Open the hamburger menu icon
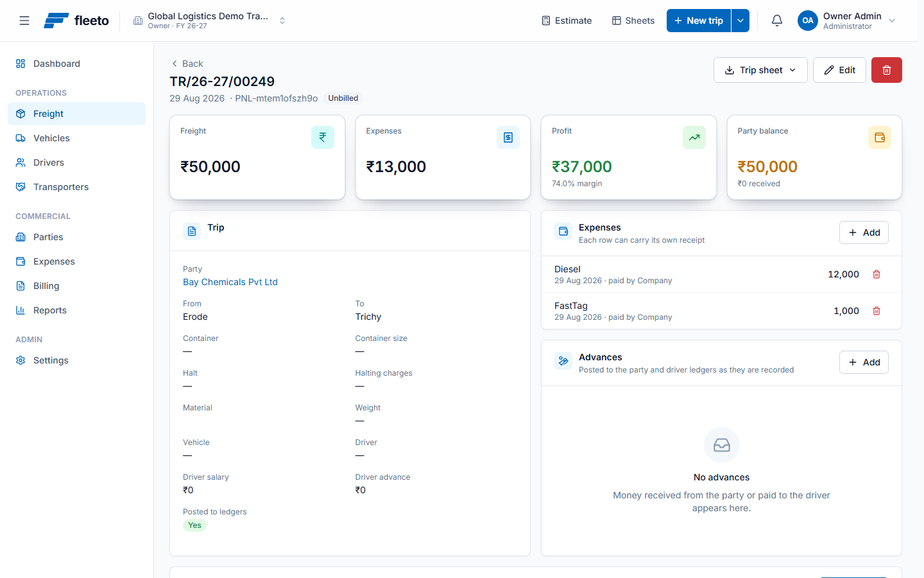This screenshot has height=578, width=924. pos(24,21)
